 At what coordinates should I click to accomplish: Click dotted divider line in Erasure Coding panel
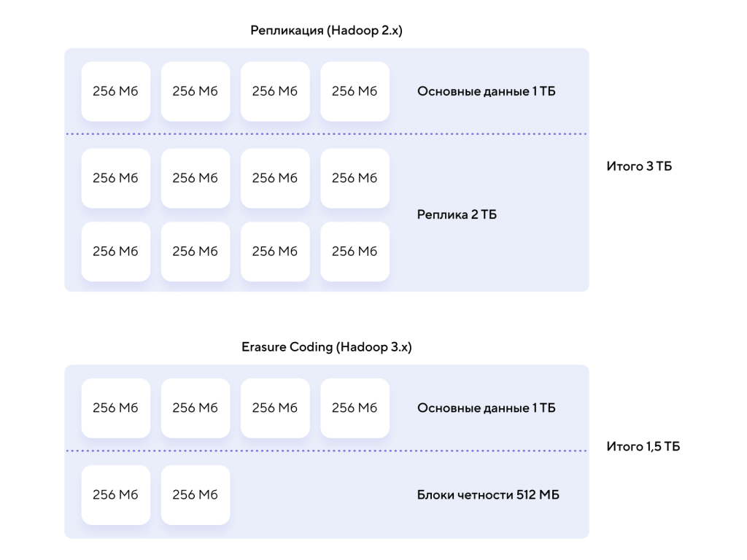pyautogui.click(x=327, y=451)
